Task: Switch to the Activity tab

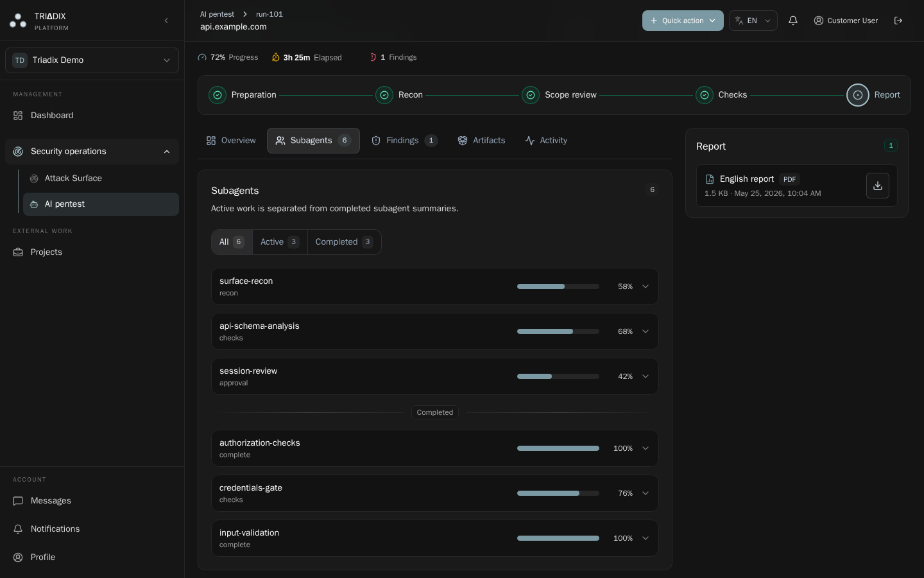Action: click(546, 141)
